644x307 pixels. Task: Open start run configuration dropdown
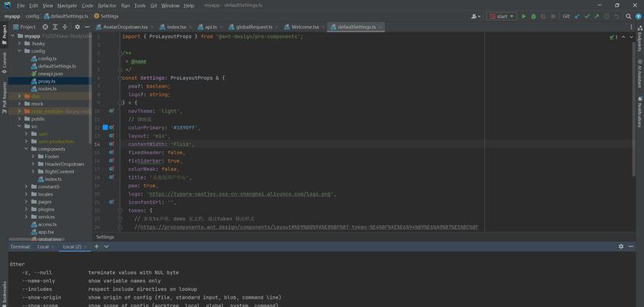[502, 16]
